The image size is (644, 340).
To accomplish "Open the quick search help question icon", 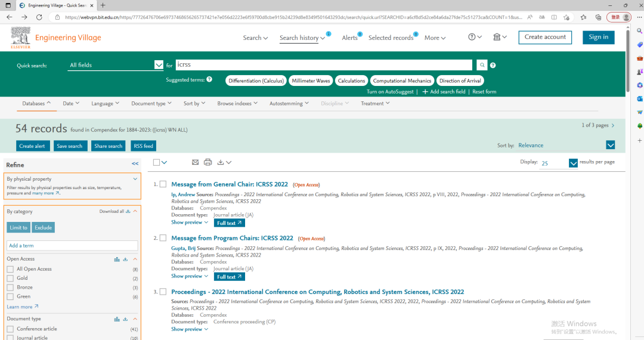I will (x=493, y=65).
